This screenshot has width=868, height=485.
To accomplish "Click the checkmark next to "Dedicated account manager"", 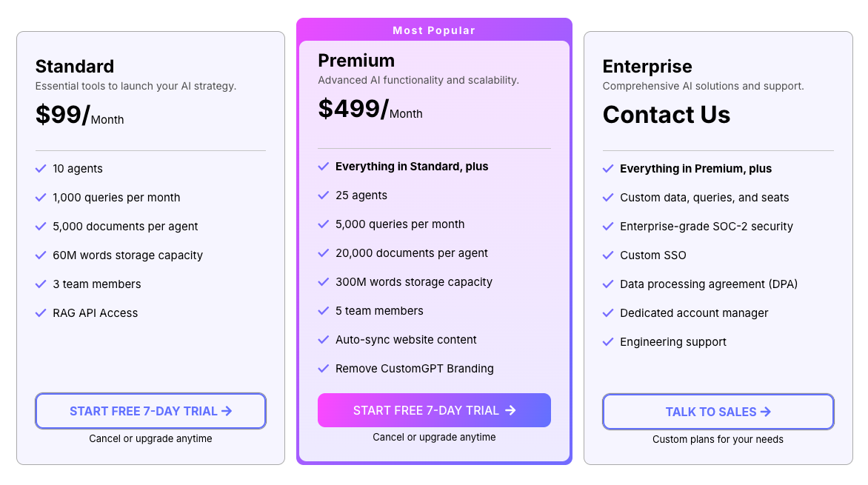I will pyautogui.click(x=608, y=313).
